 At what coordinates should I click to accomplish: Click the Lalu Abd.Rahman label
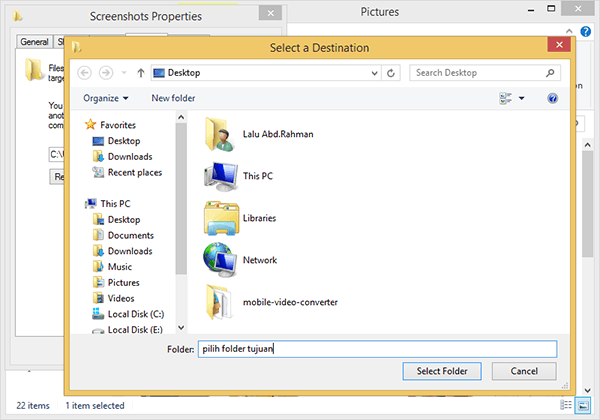[278, 134]
